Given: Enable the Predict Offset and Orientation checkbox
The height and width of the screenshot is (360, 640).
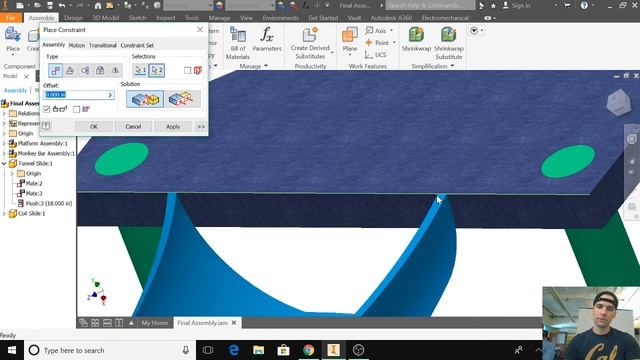Looking at the screenshot, I should point(76,109).
